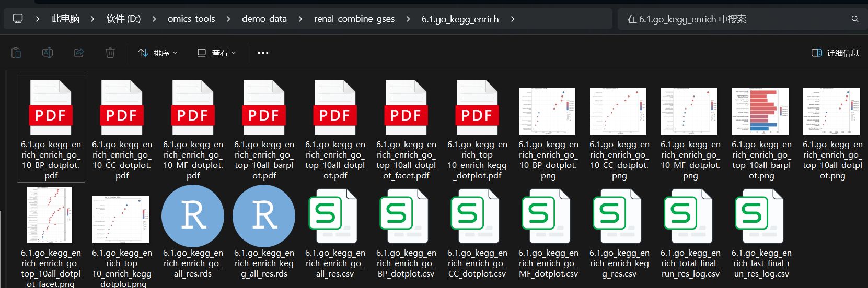868x288 pixels.
Task: Select enrich_go_all_res.rds R file icon
Action: click(193, 215)
